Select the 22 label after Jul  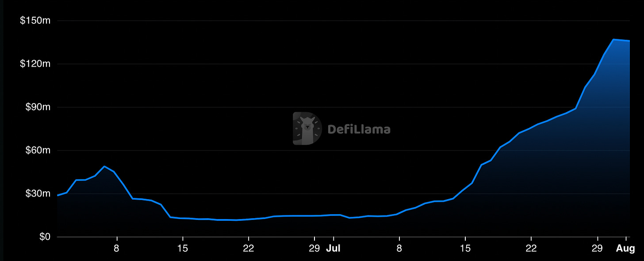531,248
